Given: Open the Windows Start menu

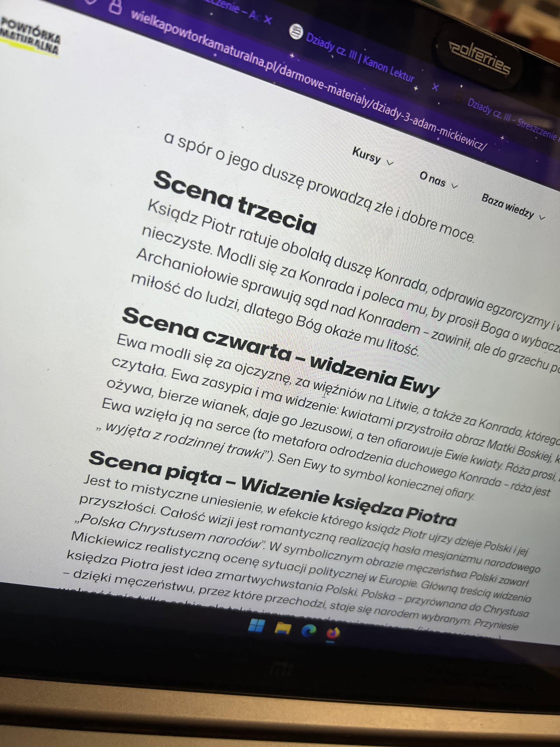Looking at the screenshot, I should tap(256, 626).
